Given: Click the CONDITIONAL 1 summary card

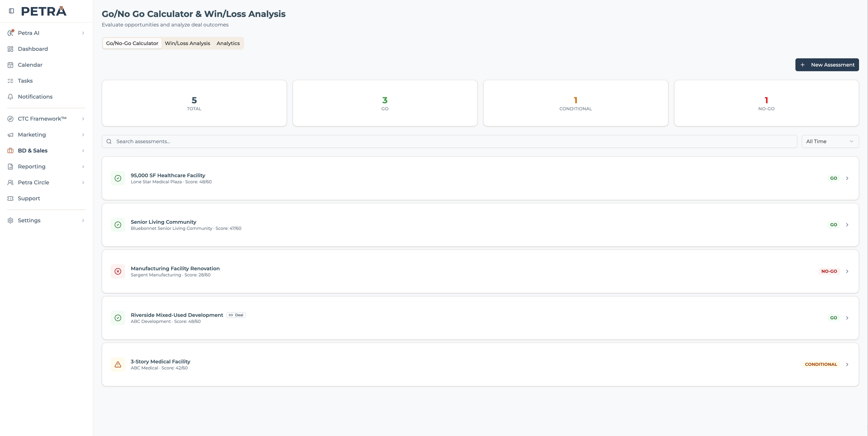Looking at the screenshot, I should pyautogui.click(x=576, y=103).
